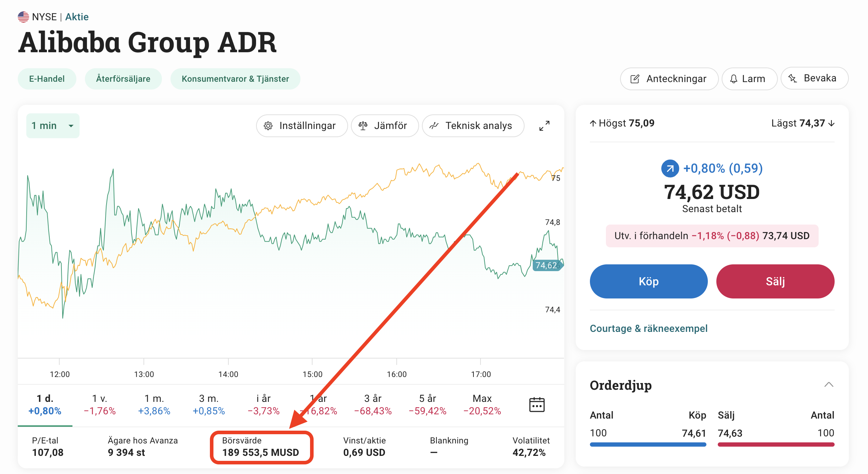Click the Inställningar gear icon
Viewport: 868px width, 474px height.
tap(268, 126)
